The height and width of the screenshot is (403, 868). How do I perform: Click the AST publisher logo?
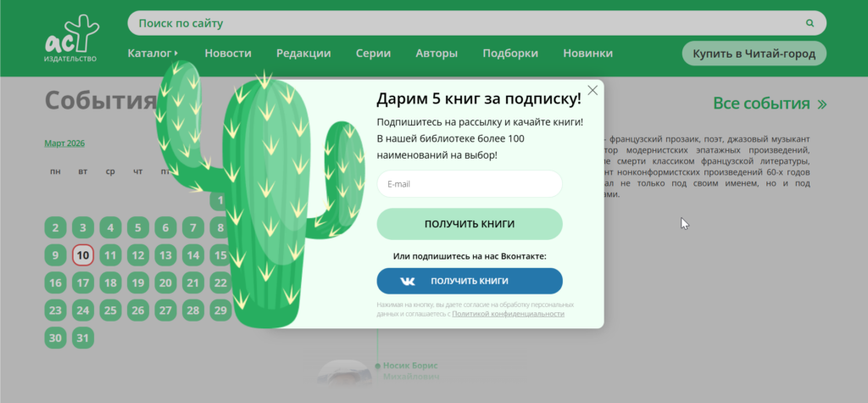tap(71, 38)
